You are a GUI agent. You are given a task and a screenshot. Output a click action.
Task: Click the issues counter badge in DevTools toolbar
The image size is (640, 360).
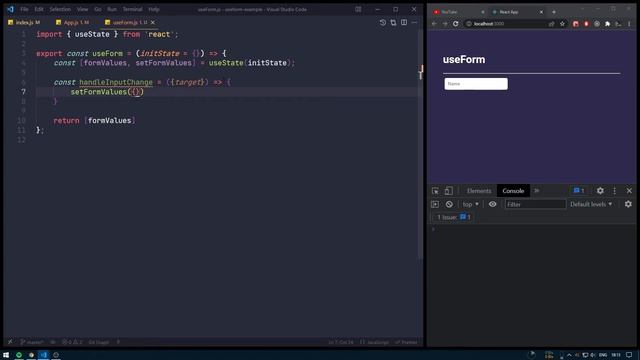(579, 191)
